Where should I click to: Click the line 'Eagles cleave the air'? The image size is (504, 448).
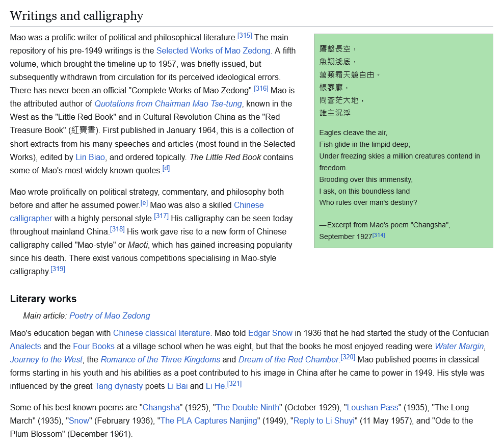point(353,133)
